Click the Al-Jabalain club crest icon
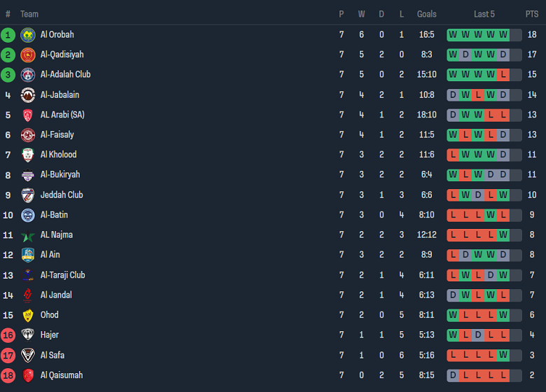Viewport: 546px width, 392px height. point(28,95)
